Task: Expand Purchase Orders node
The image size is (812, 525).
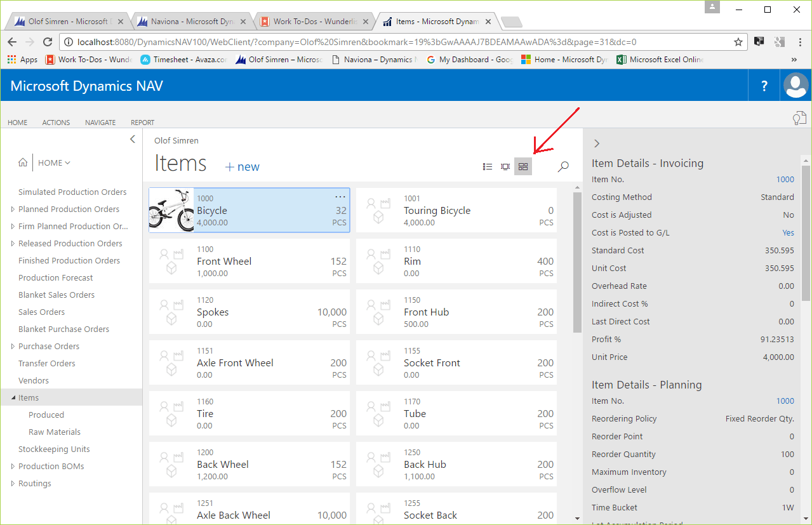Action: [13, 346]
